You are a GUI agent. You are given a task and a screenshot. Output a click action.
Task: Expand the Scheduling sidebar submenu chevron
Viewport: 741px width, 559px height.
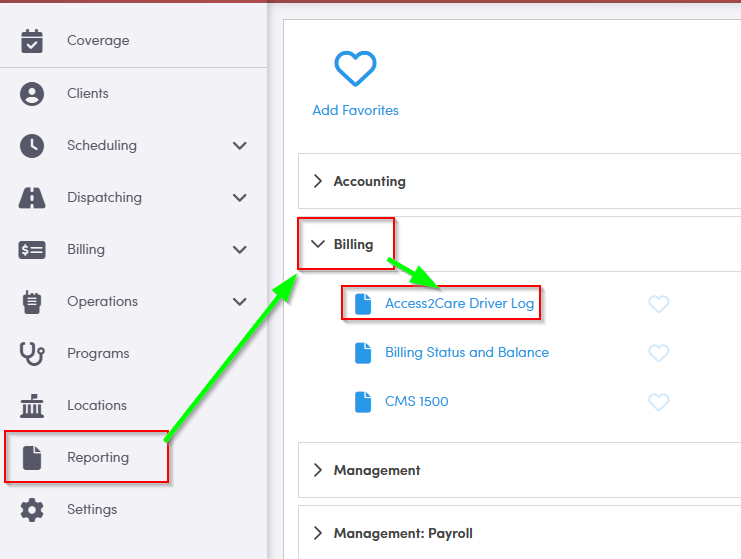point(239,146)
